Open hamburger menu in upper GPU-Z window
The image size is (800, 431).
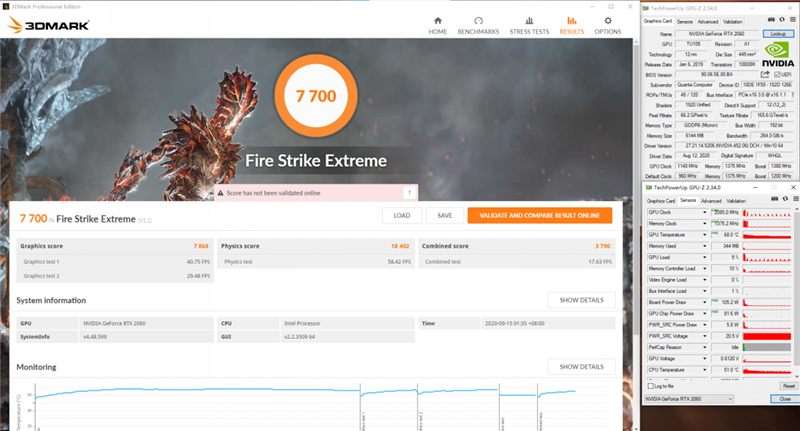pyautogui.click(x=792, y=20)
